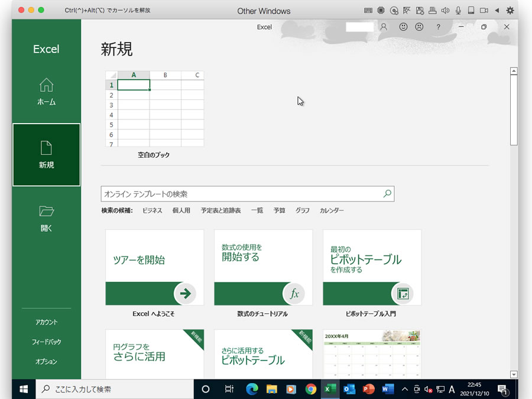532x399 pixels.
Task: Click the vertical scrollbar thumb
Action: (x=514, y=110)
